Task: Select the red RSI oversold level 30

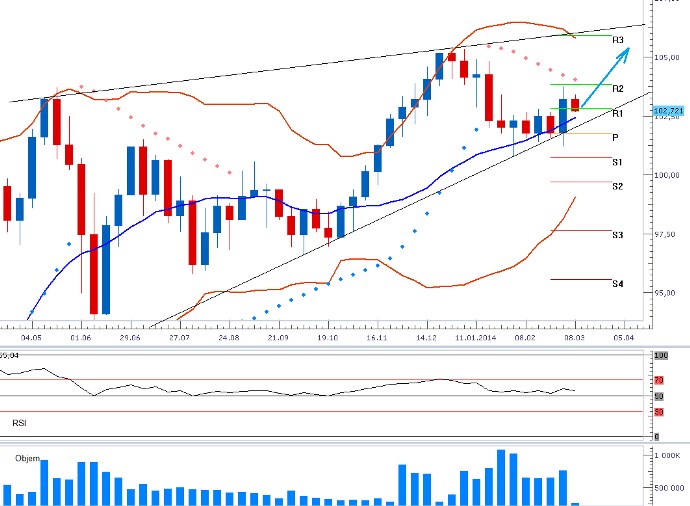Action: [x=659, y=412]
